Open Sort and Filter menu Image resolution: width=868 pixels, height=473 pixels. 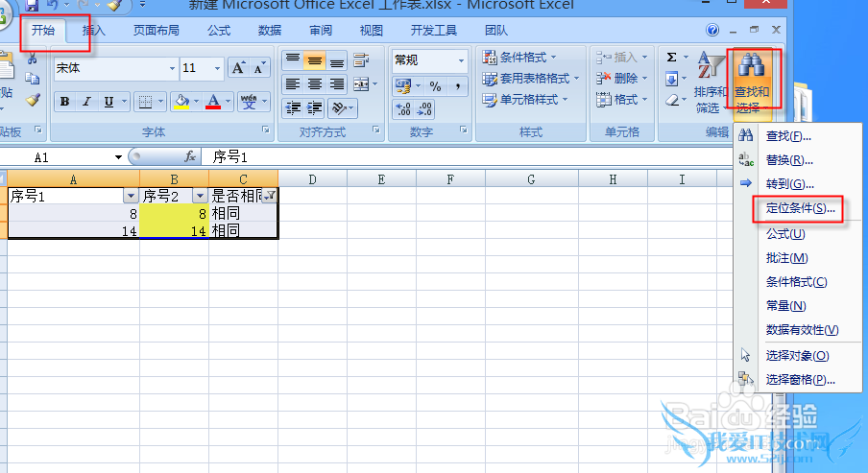pyautogui.click(x=710, y=82)
